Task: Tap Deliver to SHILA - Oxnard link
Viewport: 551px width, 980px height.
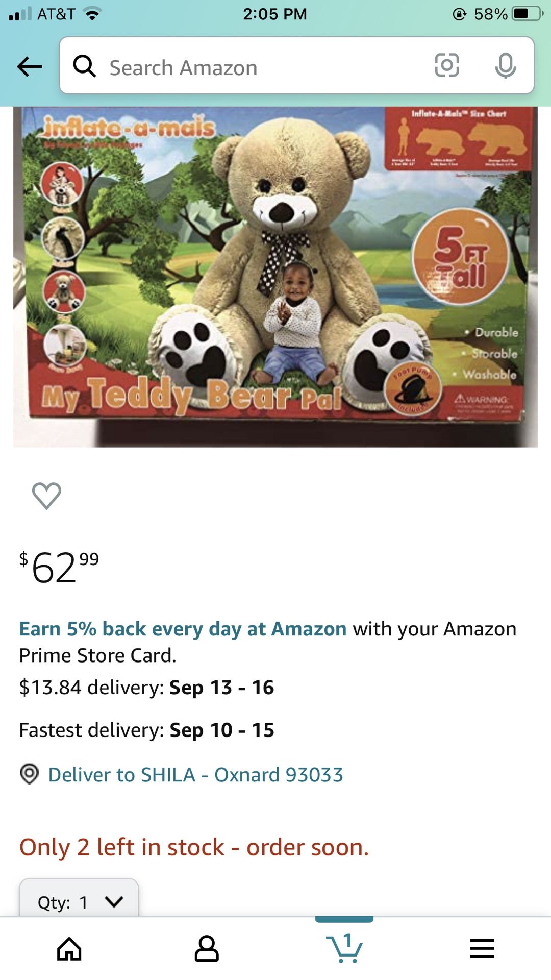Action: click(x=195, y=775)
